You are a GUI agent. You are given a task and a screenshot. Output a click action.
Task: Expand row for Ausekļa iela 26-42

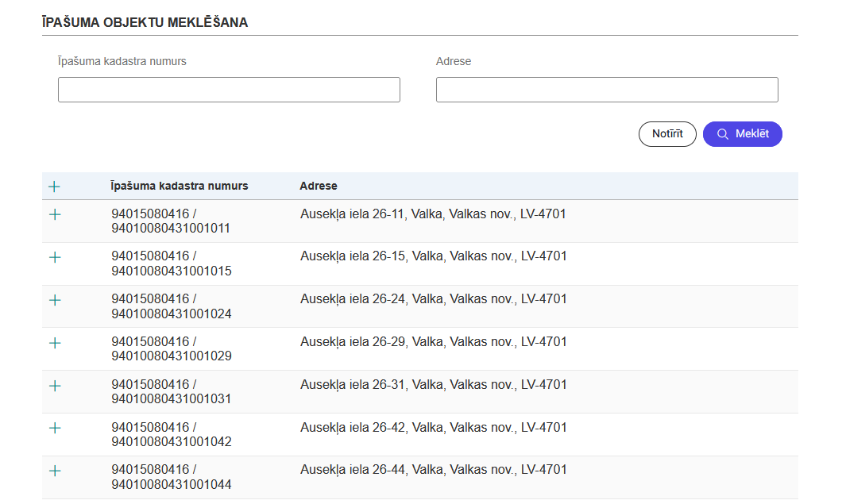(x=55, y=428)
